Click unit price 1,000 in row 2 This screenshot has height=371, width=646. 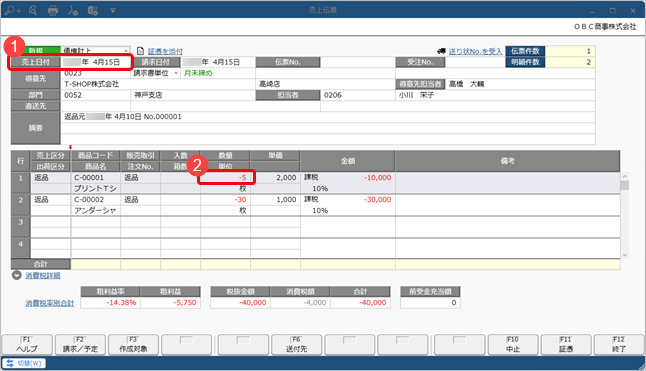(286, 199)
